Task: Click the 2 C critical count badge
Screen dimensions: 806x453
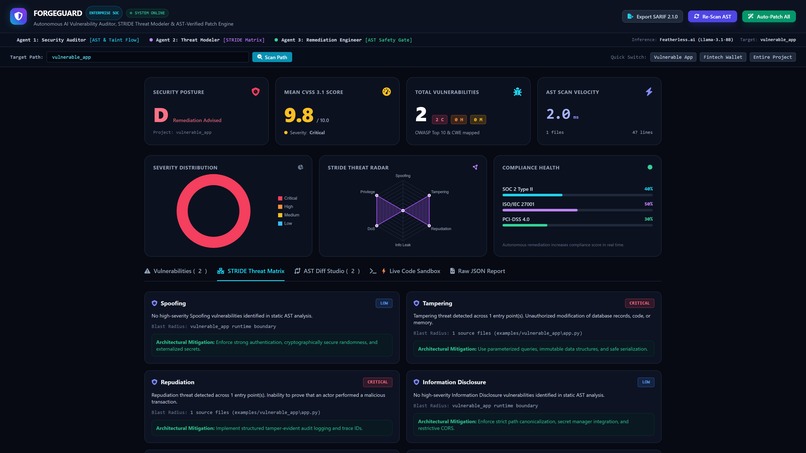Action: point(439,119)
